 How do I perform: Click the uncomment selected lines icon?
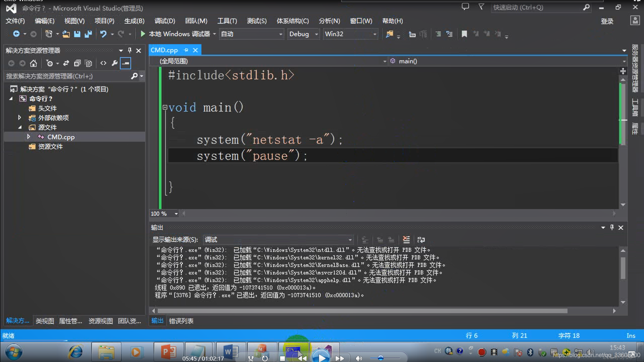(x=449, y=34)
